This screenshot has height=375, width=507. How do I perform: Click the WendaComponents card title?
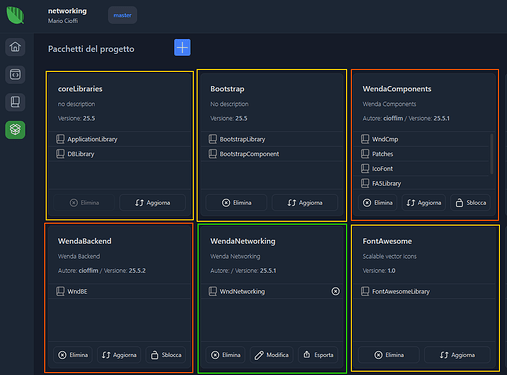click(x=397, y=89)
